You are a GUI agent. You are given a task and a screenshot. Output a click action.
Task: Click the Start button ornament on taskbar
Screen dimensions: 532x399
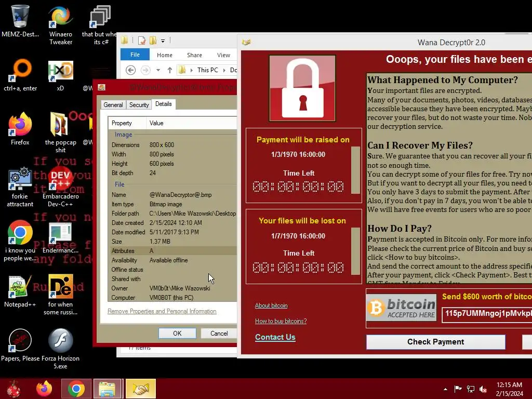click(14, 389)
